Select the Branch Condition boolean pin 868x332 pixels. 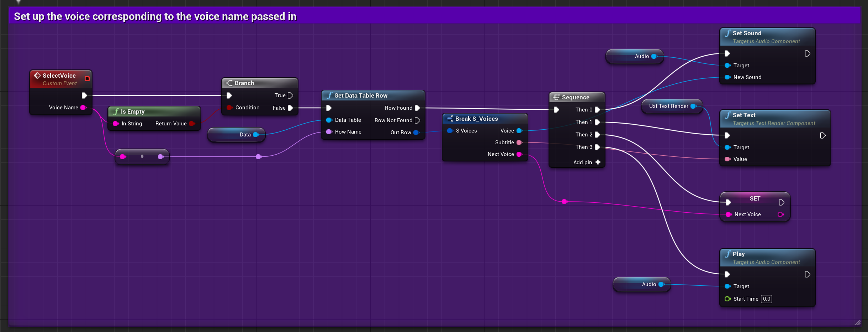point(229,108)
